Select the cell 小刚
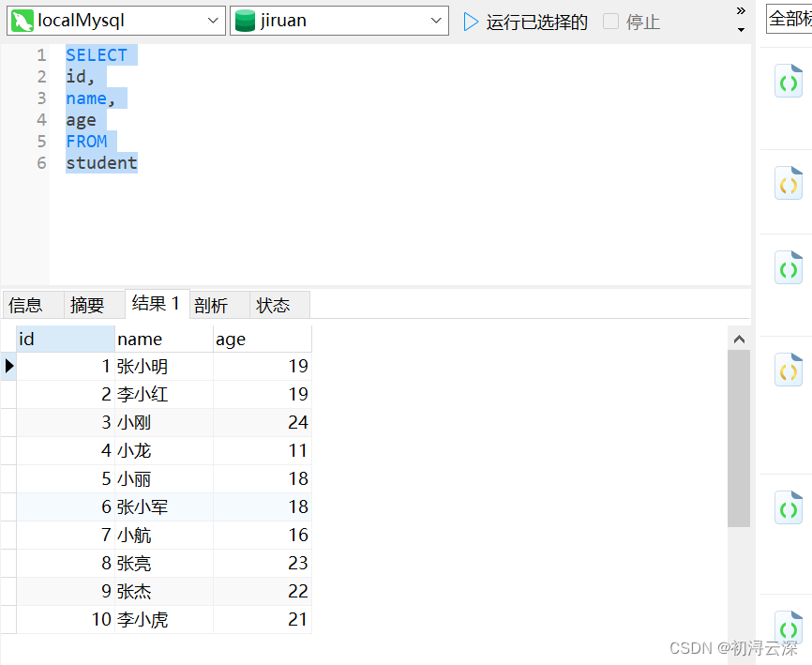Viewport: 812px width, 665px height. 164,423
